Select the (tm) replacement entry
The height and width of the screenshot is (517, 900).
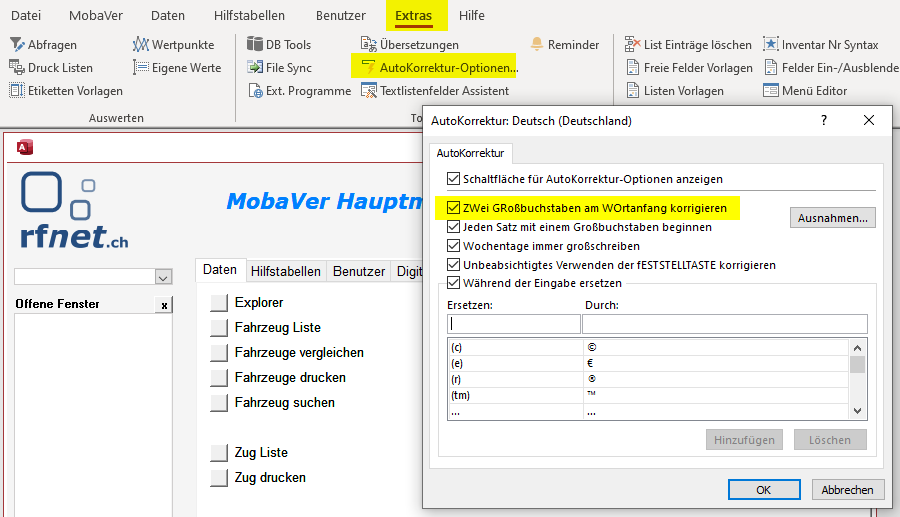pos(648,395)
